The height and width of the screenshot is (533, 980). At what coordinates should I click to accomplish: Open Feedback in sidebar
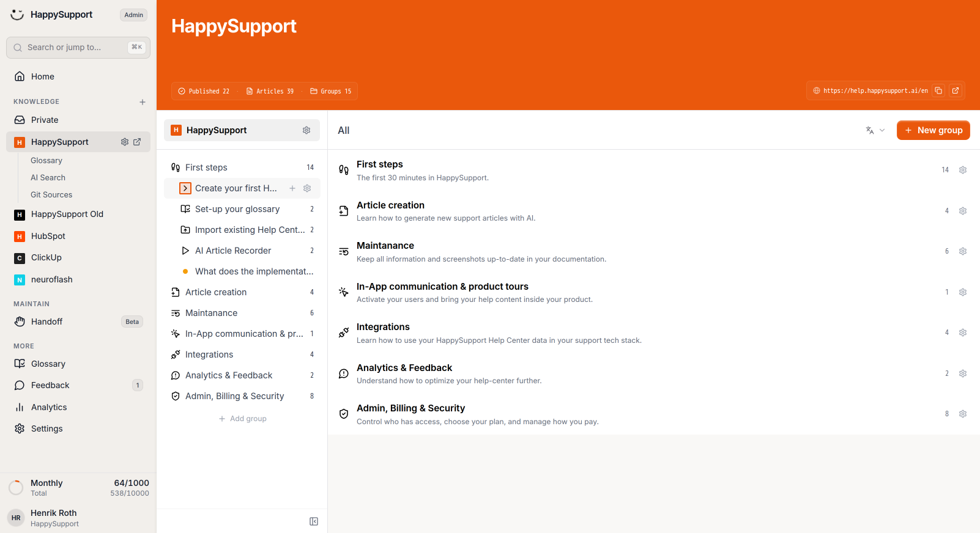(78, 385)
